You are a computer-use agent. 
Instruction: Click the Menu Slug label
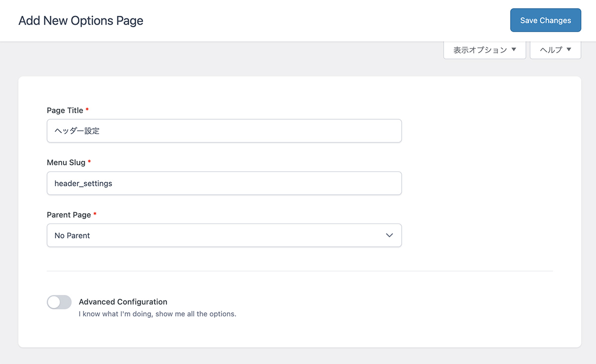click(x=66, y=162)
